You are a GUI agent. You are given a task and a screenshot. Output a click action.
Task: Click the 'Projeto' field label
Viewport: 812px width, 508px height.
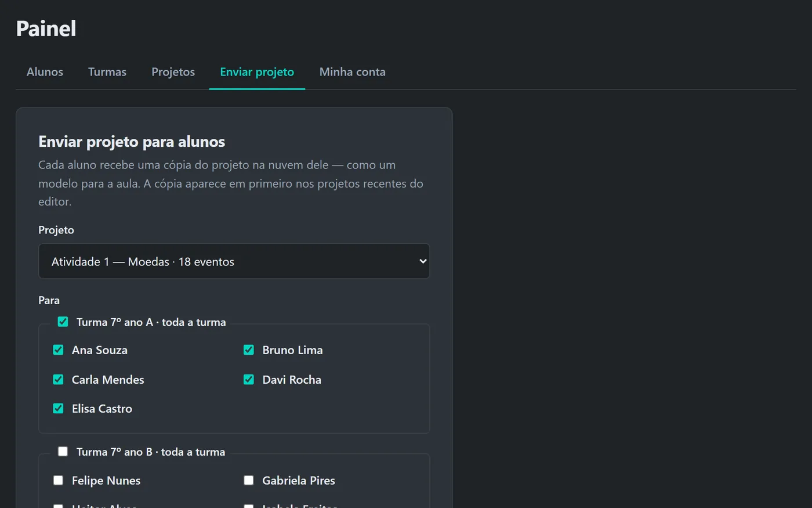[56, 230]
